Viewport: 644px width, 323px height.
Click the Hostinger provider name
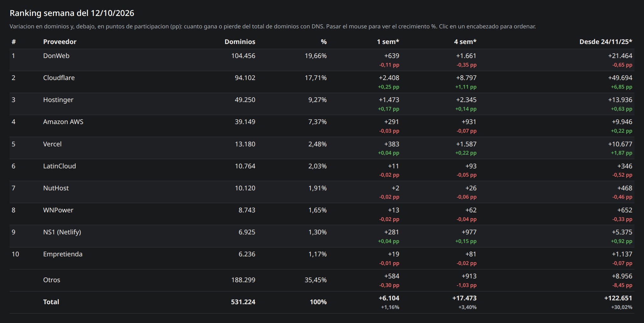[58, 100]
